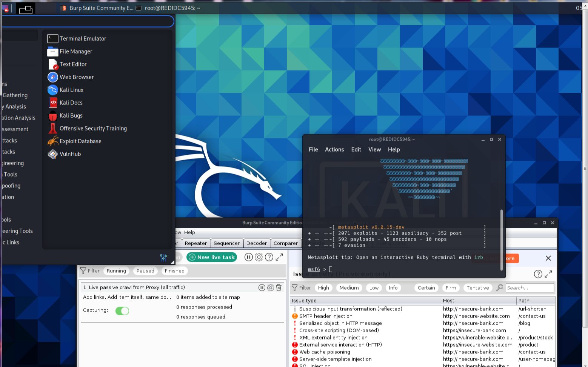The width and height of the screenshot is (588, 367).
Task: Switch to the Comparer tab
Action: (x=286, y=243)
